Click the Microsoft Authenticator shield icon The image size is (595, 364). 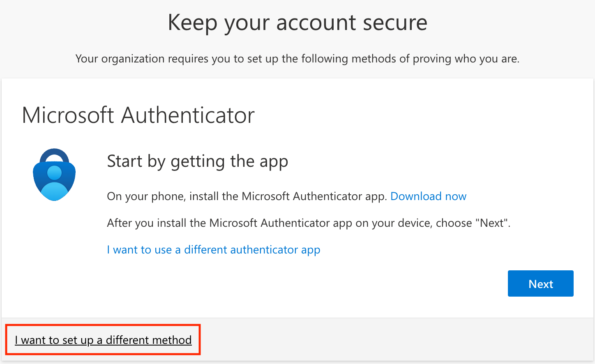[54, 175]
